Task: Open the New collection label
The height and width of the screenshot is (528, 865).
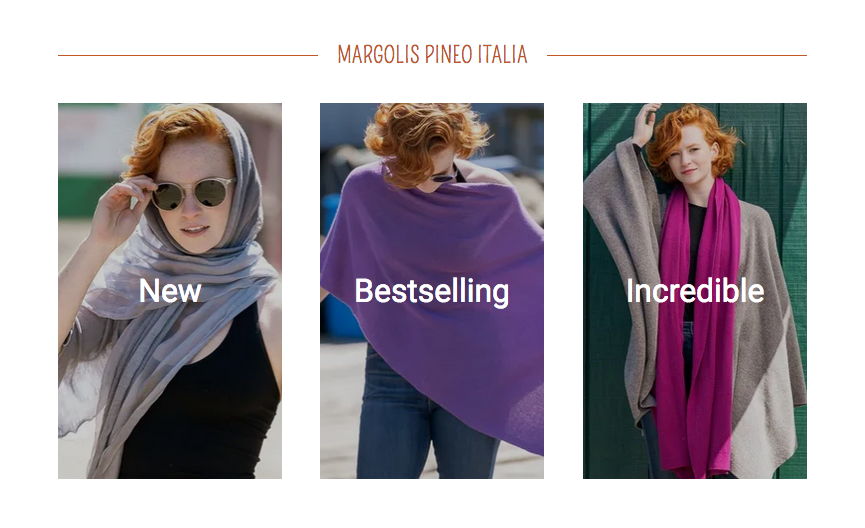Action: tap(170, 291)
